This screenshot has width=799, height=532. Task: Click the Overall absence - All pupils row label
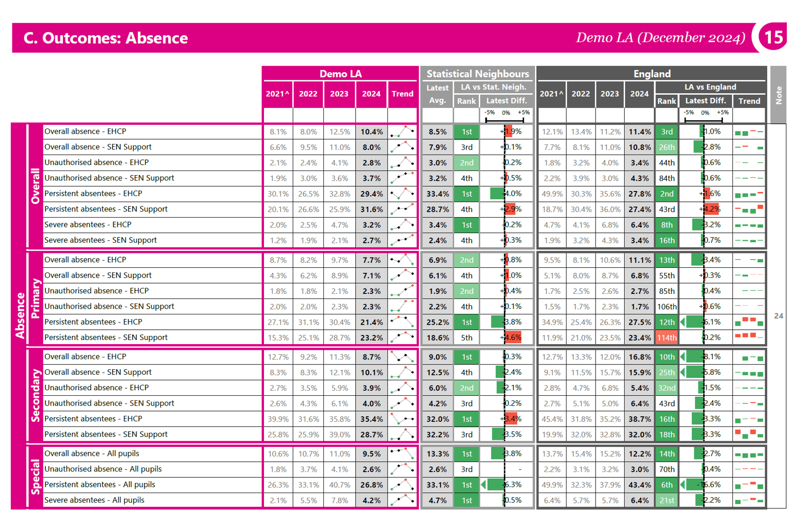click(92, 454)
